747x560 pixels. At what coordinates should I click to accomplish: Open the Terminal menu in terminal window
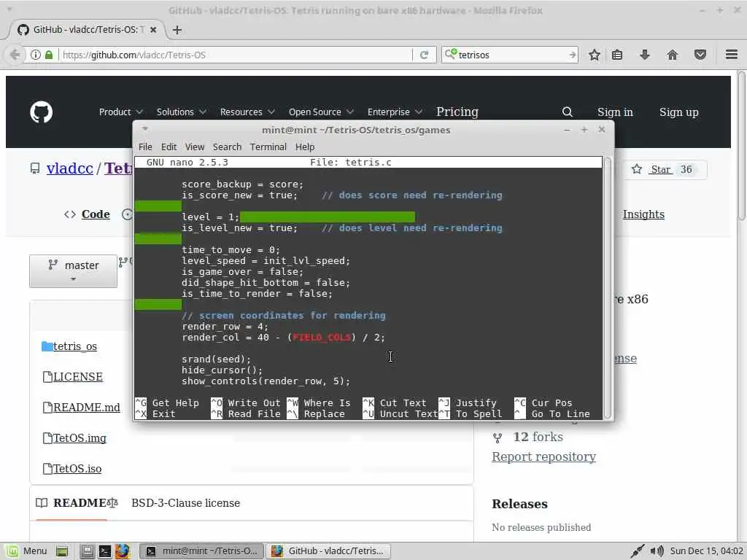point(268,147)
